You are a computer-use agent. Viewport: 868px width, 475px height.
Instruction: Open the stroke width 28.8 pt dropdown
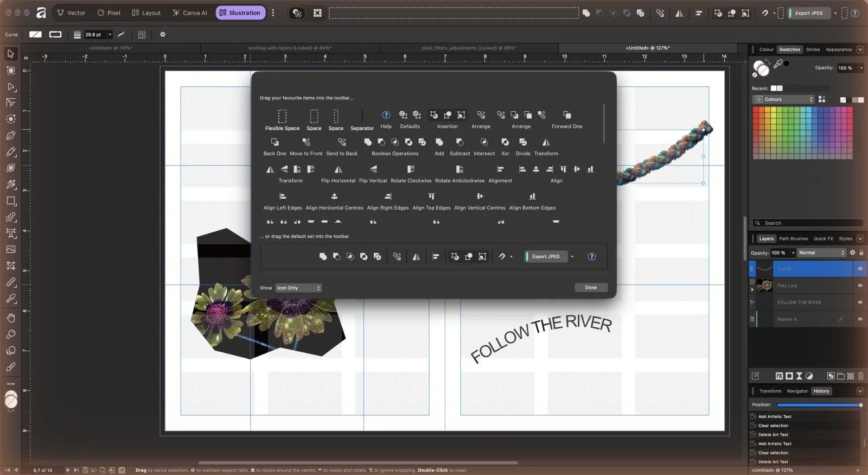point(110,34)
